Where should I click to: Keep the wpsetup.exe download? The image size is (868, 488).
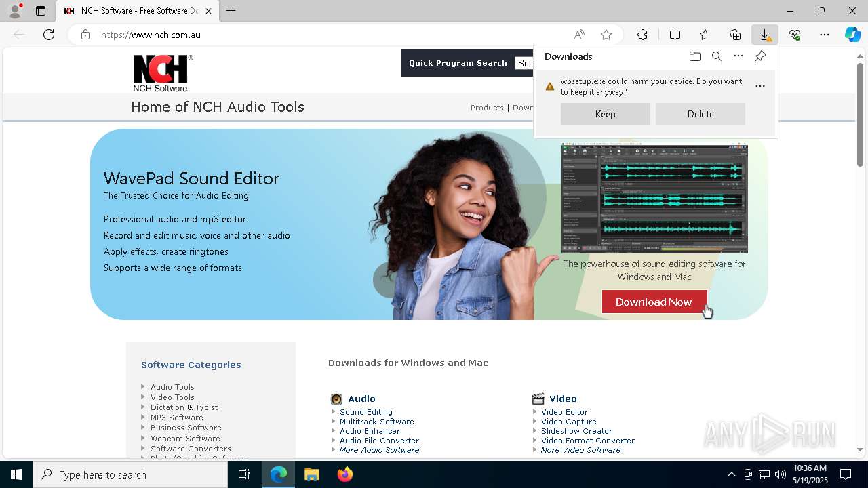[606, 114]
